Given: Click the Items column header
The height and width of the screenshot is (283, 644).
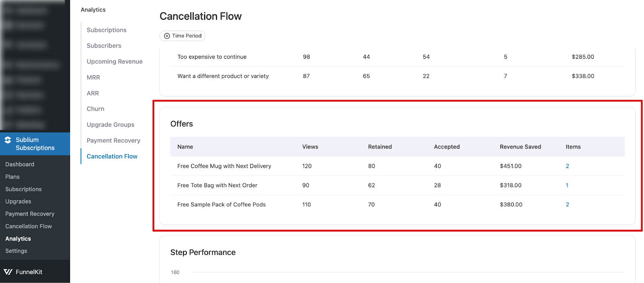Looking at the screenshot, I should pyautogui.click(x=573, y=147).
